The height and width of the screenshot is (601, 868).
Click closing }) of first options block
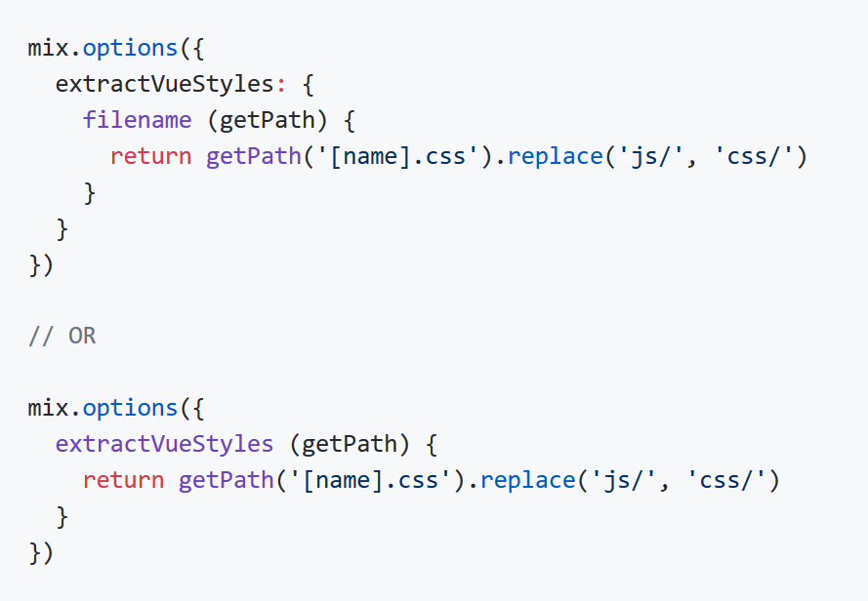point(40,265)
